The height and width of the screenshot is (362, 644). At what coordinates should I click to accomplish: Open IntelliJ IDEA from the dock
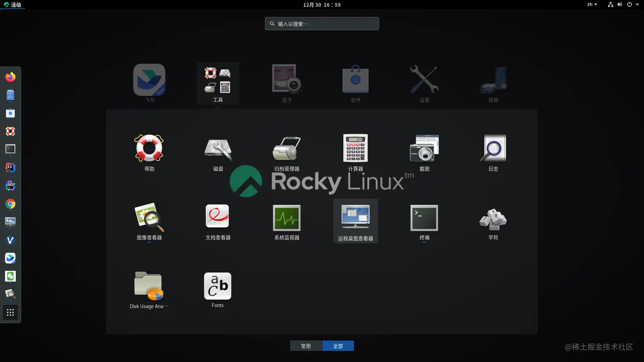pos(10,167)
